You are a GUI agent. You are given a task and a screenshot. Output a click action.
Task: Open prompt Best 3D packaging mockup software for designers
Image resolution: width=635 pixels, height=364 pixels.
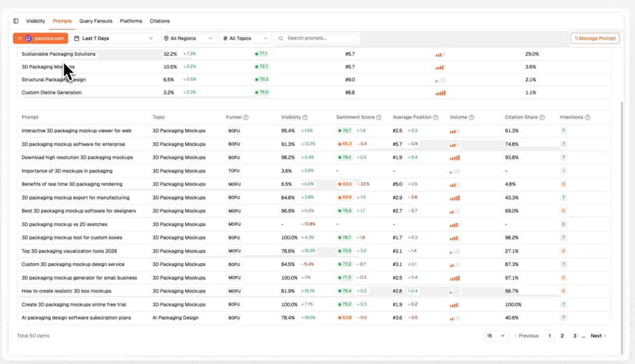[x=78, y=211]
